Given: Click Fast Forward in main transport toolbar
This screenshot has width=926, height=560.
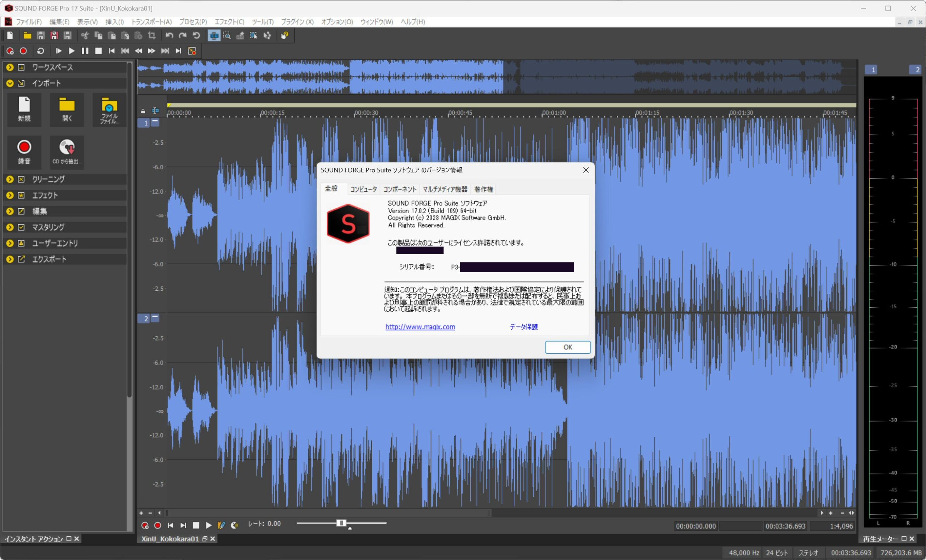Looking at the screenshot, I should point(152,51).
